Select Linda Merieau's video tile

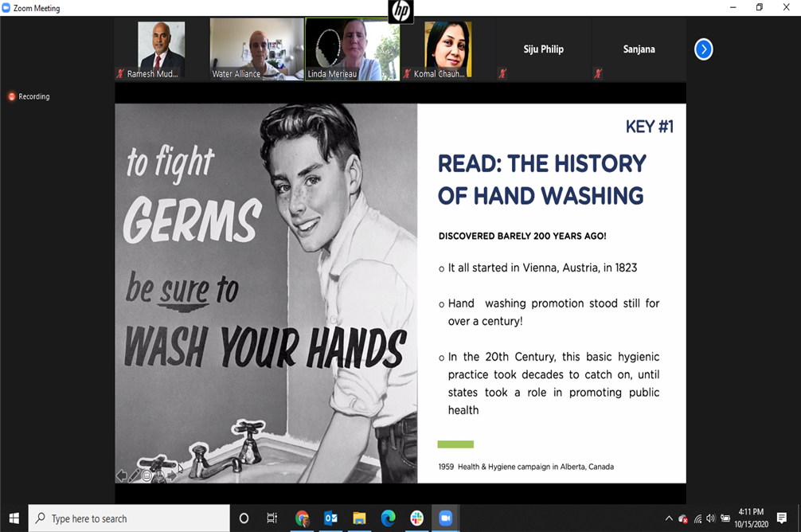pyautogui.click(x=351, y=48)
